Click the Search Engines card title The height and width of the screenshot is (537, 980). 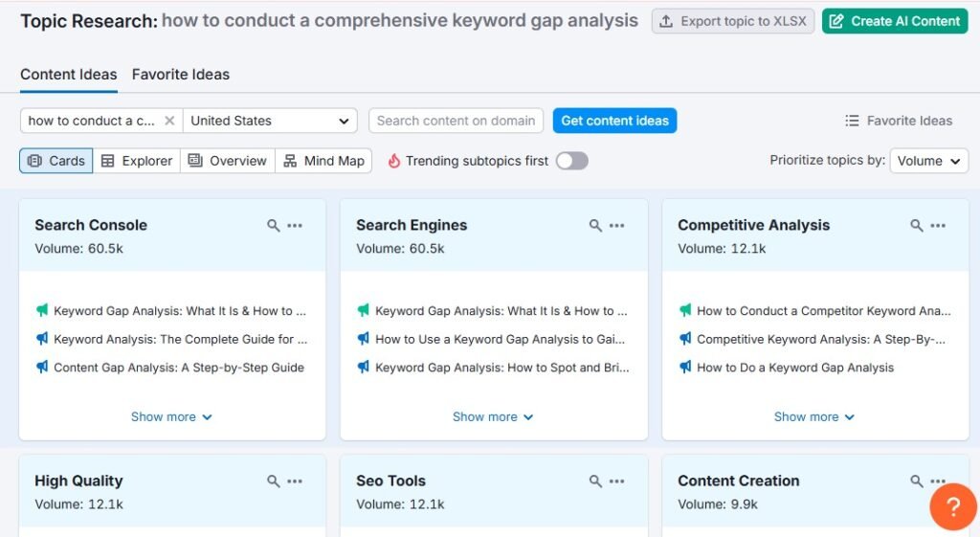412,225
